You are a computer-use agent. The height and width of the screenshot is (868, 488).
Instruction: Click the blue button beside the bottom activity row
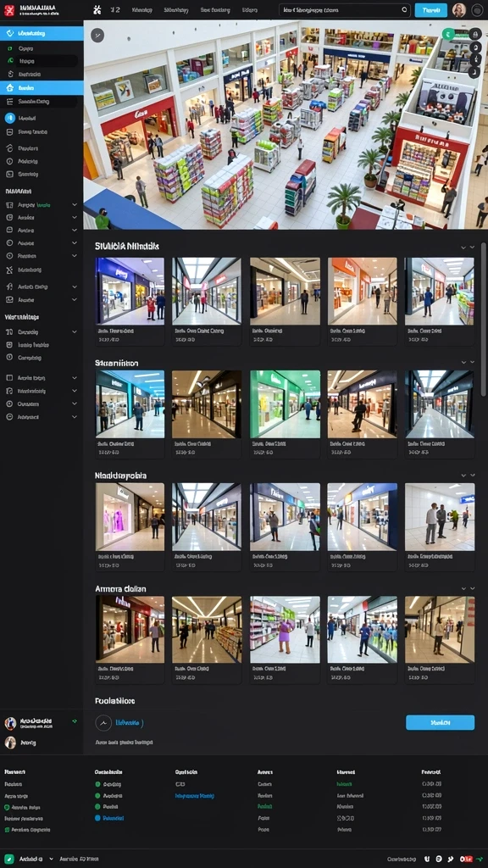pyautogui.click(x=440, y=722)
